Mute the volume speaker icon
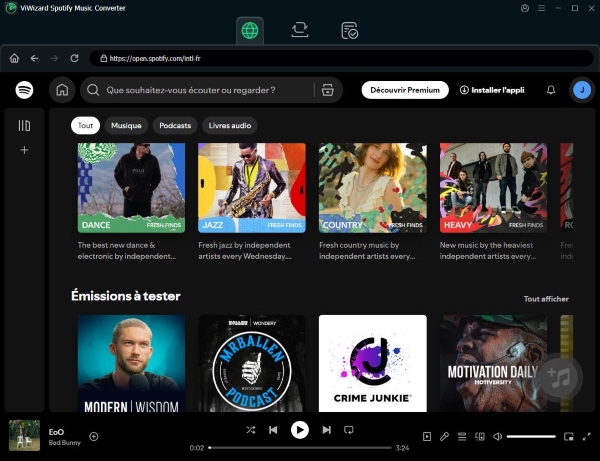Image resolution: width=600 pixels, height=461 pixels. click(x=497, y=437)
